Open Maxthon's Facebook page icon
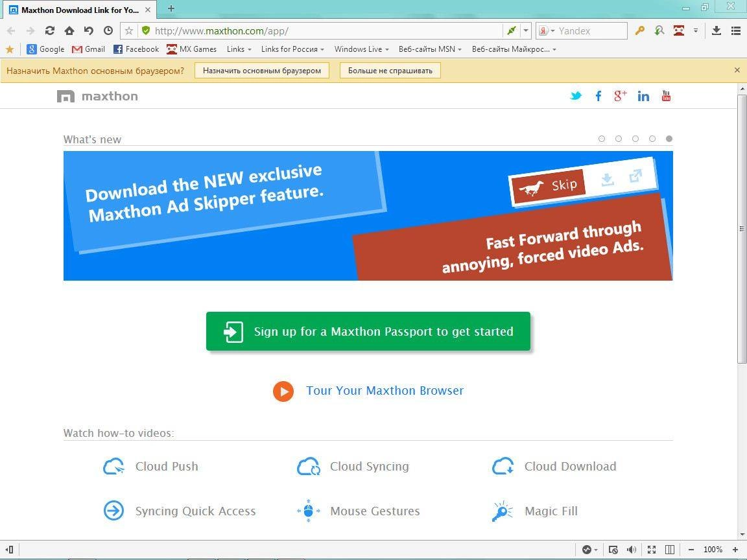 pos(599,96)
